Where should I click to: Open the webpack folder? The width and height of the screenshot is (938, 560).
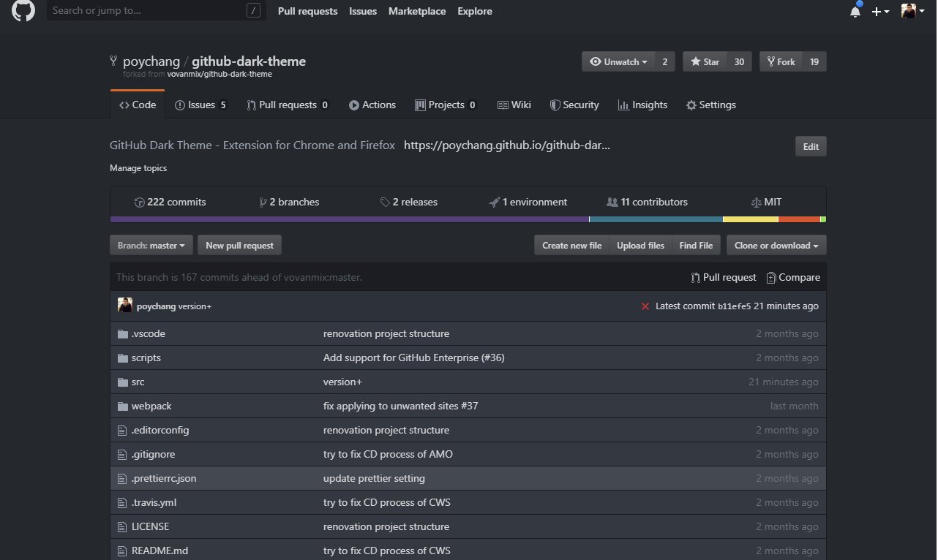(x=151, y=406)
